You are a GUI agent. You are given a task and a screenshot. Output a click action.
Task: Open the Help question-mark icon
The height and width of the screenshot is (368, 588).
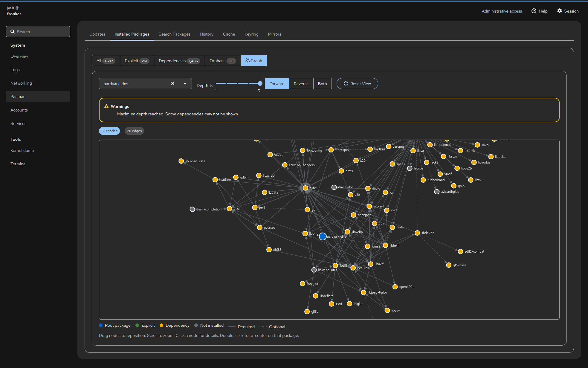pyautogui.click(x=534, y=11)
